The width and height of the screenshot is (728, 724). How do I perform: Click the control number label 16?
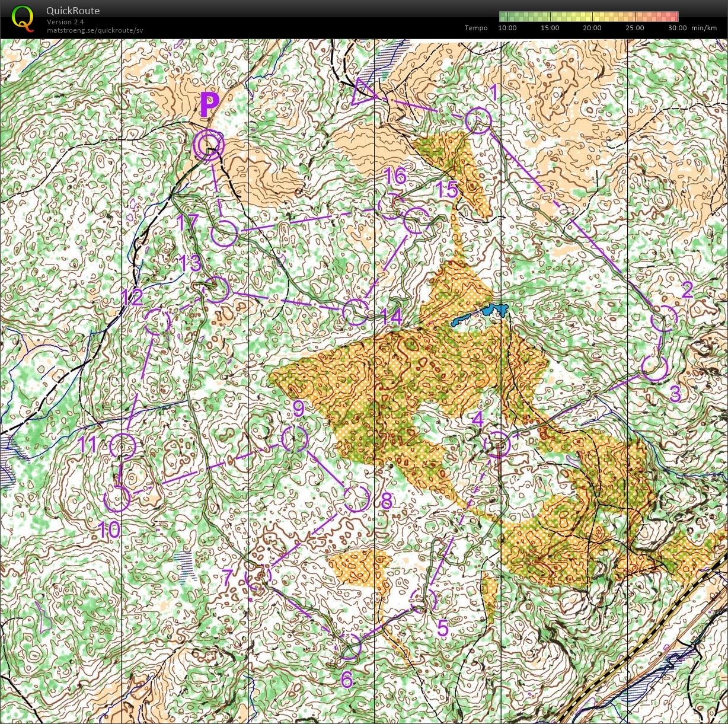pyautogui.click(x=395, y=176)
